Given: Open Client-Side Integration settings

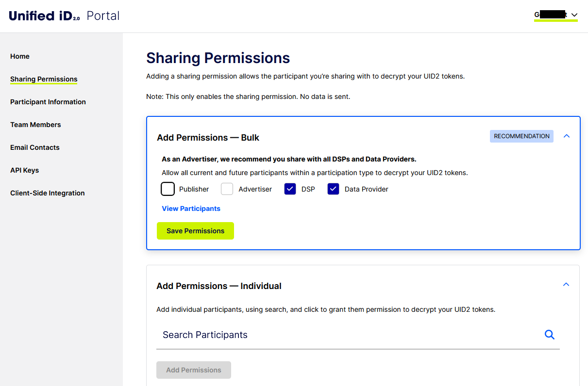Looking at the screenshot, I should pos(47,193).
